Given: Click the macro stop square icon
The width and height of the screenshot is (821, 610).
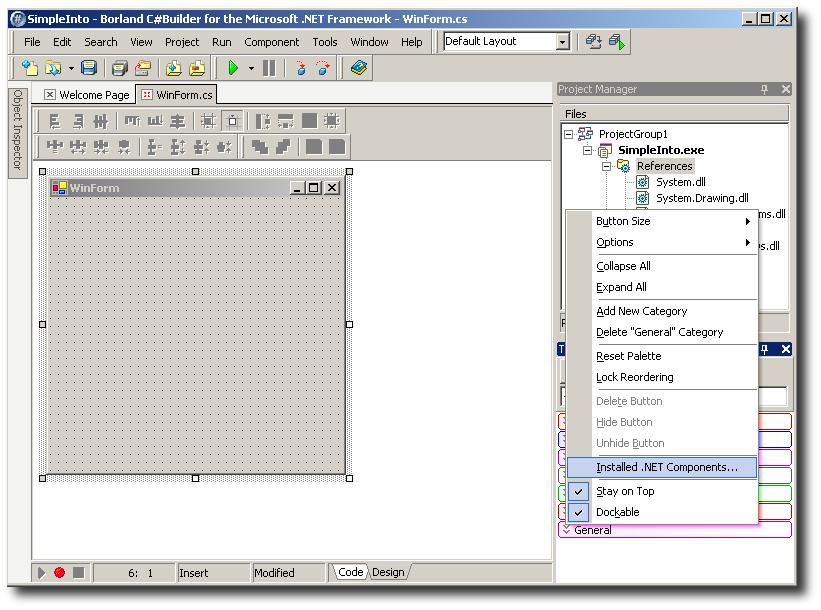Looking at the screenshot, I should [79, 573].
